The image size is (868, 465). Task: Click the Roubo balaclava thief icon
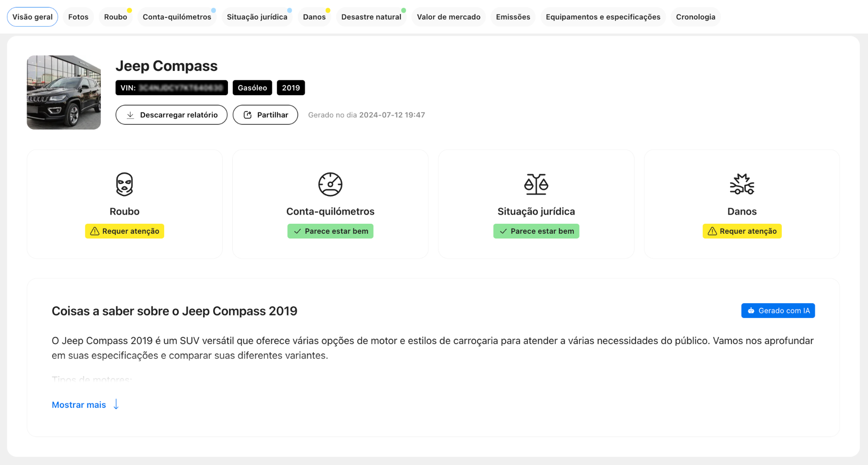[x=124, y=184]
